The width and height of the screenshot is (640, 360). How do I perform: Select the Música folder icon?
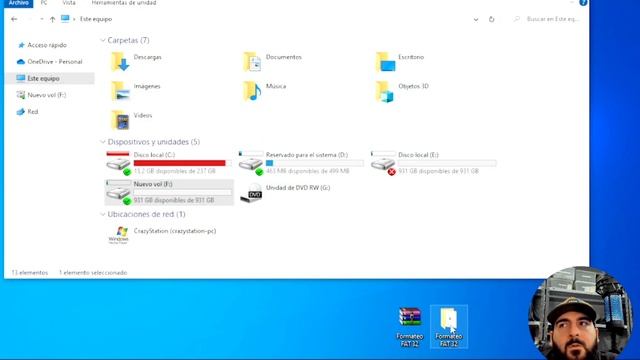tap(252, 91)
